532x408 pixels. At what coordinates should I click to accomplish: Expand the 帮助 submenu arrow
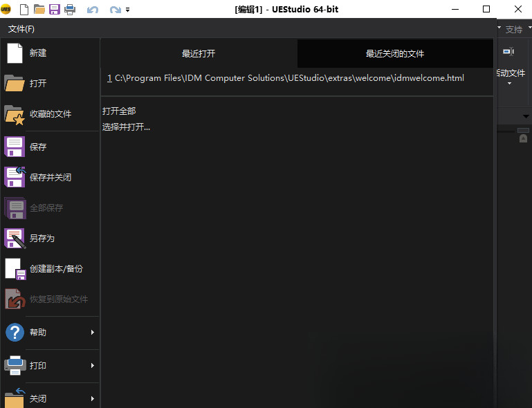[x=92, y=333]
